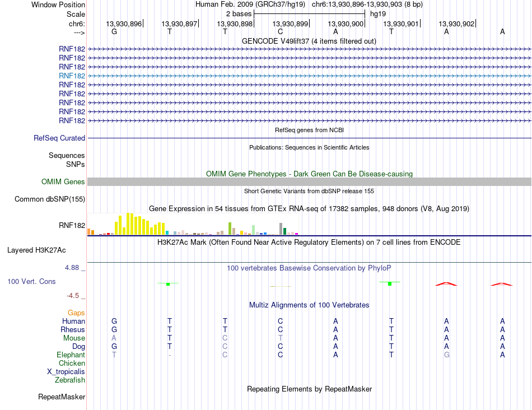The image size is (532, 410).
Task: Click the RefSeq Curated track label
Action: (x=59, y=138)
